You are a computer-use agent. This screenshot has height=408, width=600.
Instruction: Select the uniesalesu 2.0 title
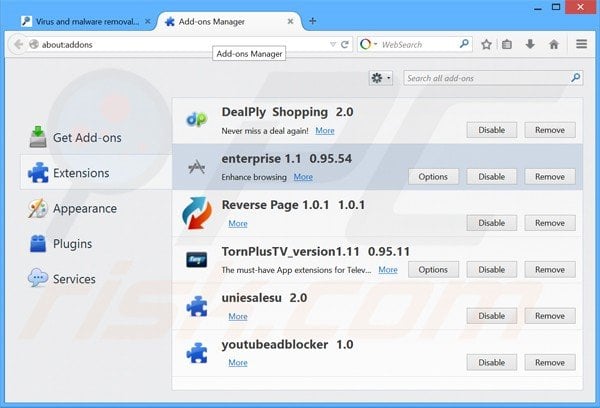pyautogui.click(x=264, y=298)
